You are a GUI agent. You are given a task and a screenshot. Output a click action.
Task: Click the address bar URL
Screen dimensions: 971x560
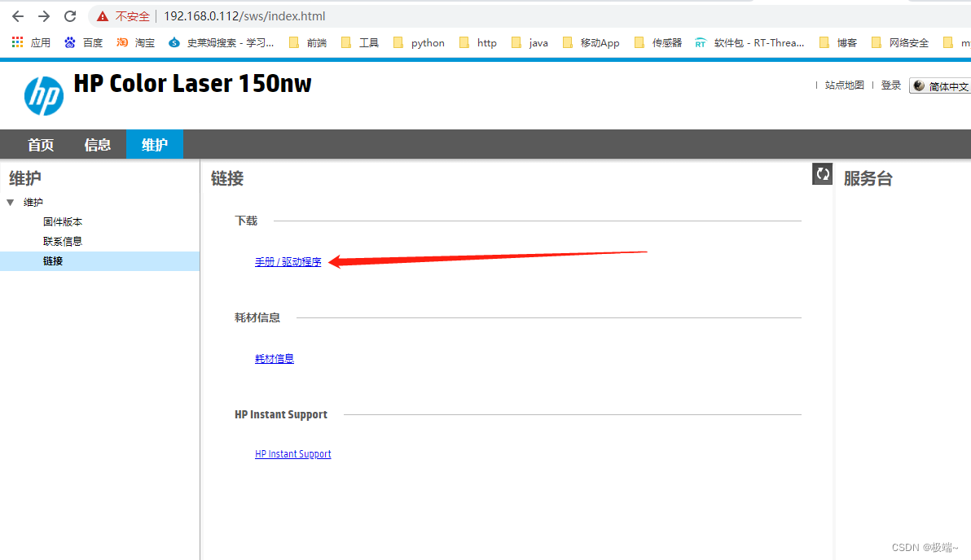[x=244, y=16]
